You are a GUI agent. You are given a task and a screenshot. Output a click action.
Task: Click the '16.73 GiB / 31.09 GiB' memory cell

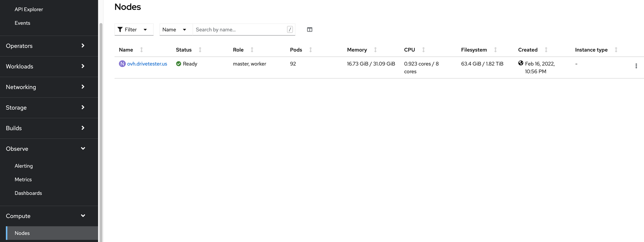point(371,64)
